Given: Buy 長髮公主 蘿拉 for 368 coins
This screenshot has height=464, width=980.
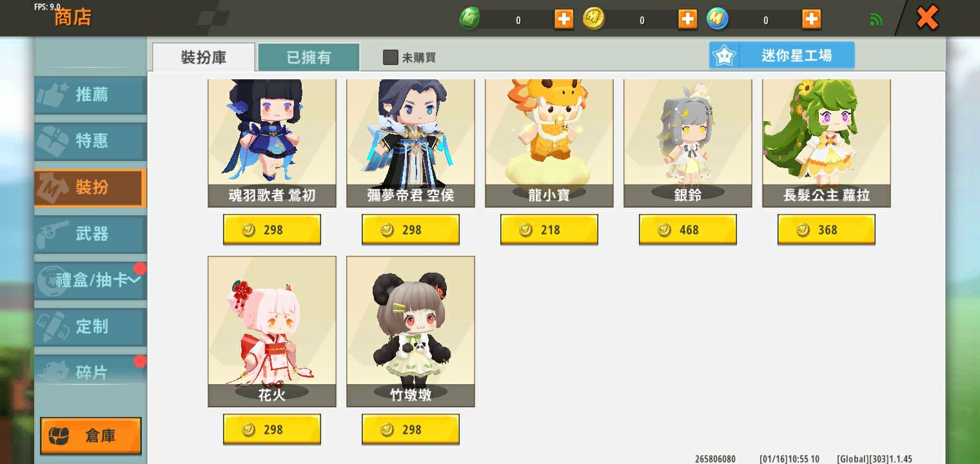Looking at the screenshot, I should point(827,230).
